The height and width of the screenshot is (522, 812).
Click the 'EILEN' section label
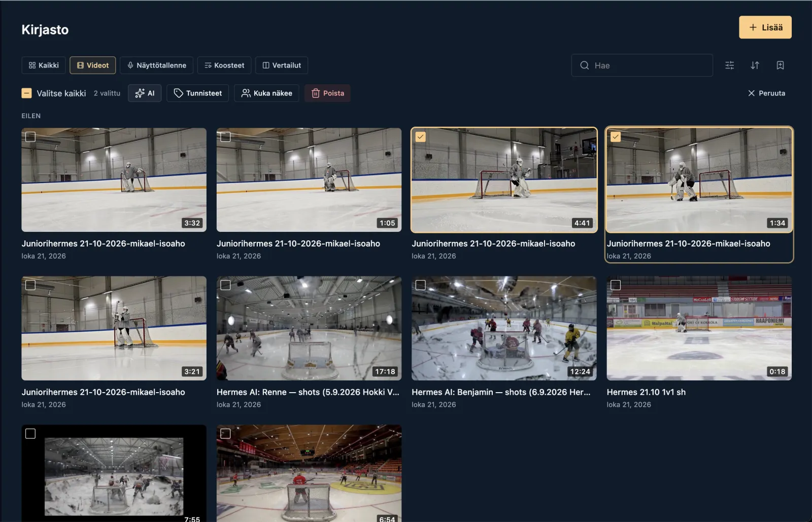click(x=31, y=116)
